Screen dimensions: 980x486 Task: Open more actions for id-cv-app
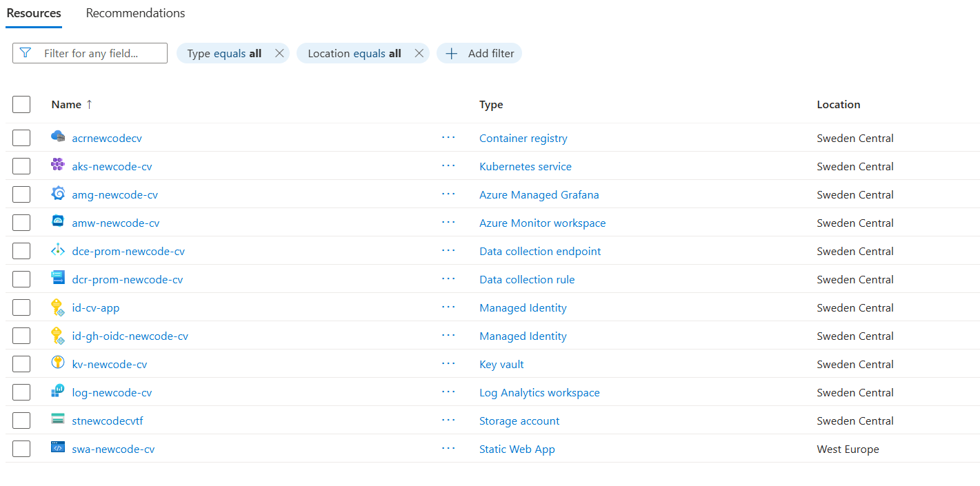(449, 307)
